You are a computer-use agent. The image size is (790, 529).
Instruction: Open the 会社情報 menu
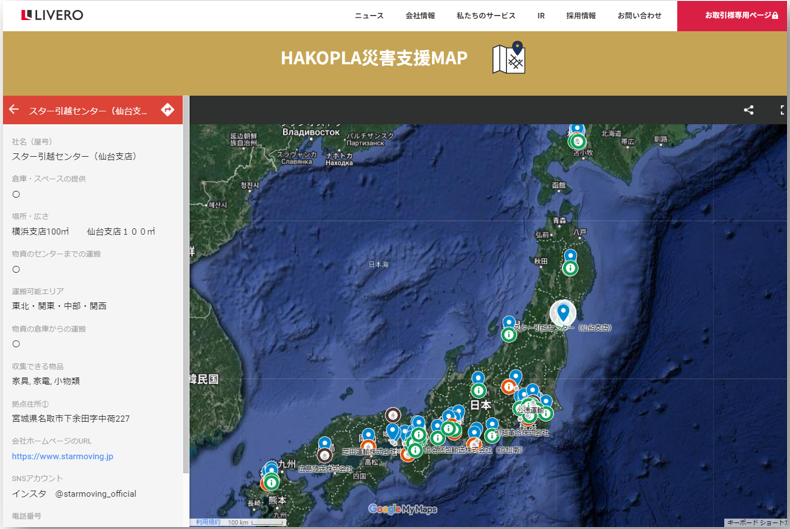[x=420, y=16]
